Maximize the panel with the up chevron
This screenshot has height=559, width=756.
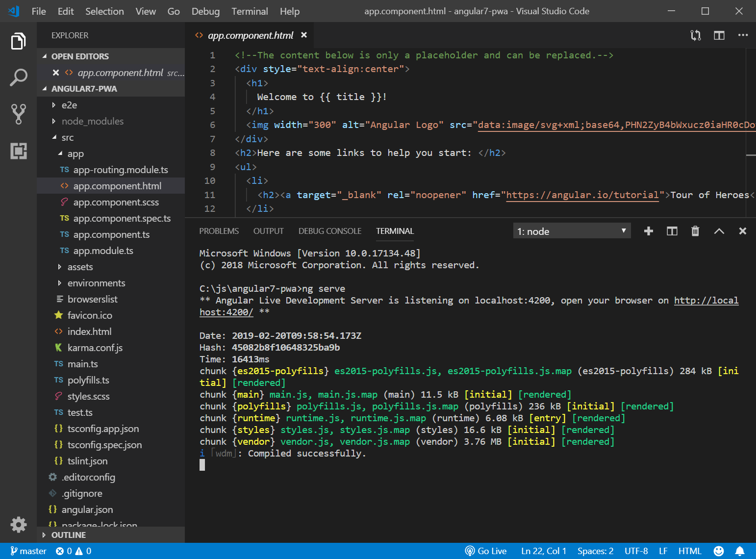[719, 231]
